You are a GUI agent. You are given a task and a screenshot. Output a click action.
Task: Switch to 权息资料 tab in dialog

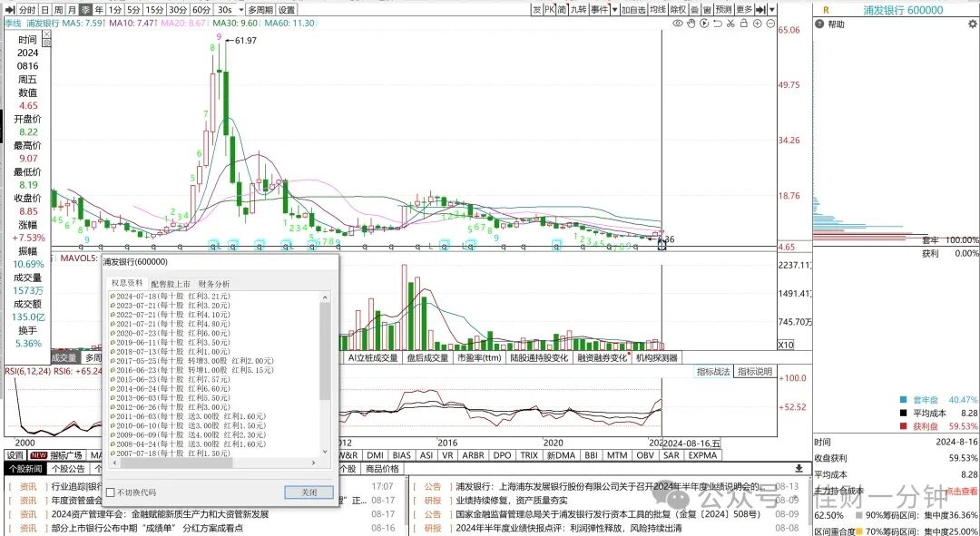(128, 283)
